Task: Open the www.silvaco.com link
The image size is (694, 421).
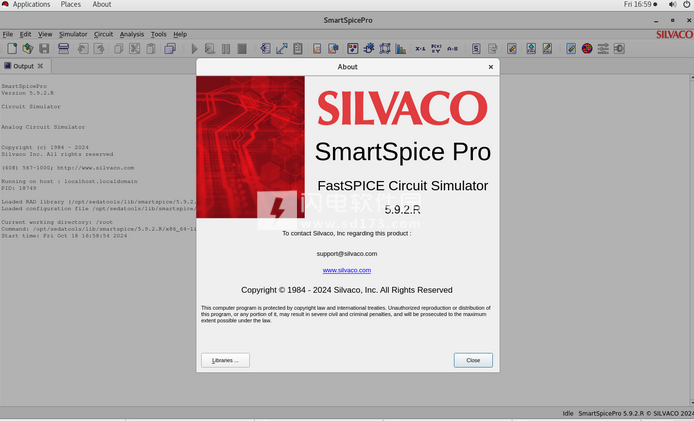Action: [347, 270]
